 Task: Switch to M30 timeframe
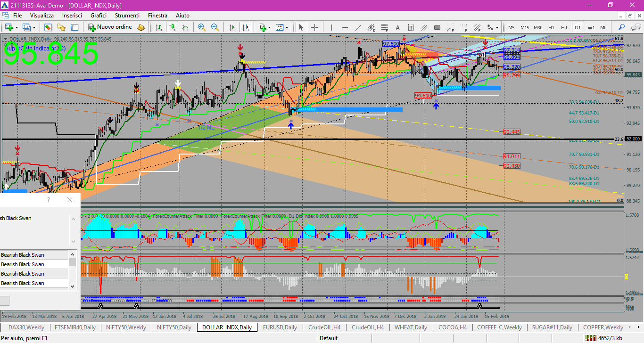click(x=538, y=27)
